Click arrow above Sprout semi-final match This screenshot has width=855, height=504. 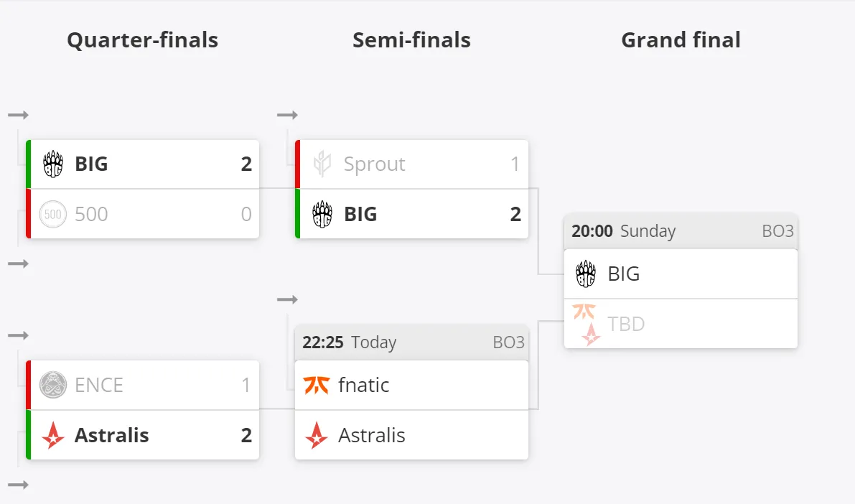[287, 115]
